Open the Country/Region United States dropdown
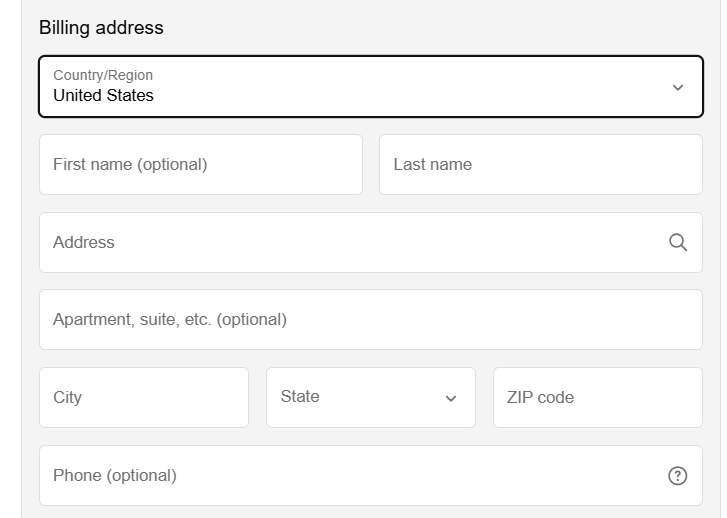The height and width of the screenshot is (518, 727). pyautogui.click(x=371, y=86)
